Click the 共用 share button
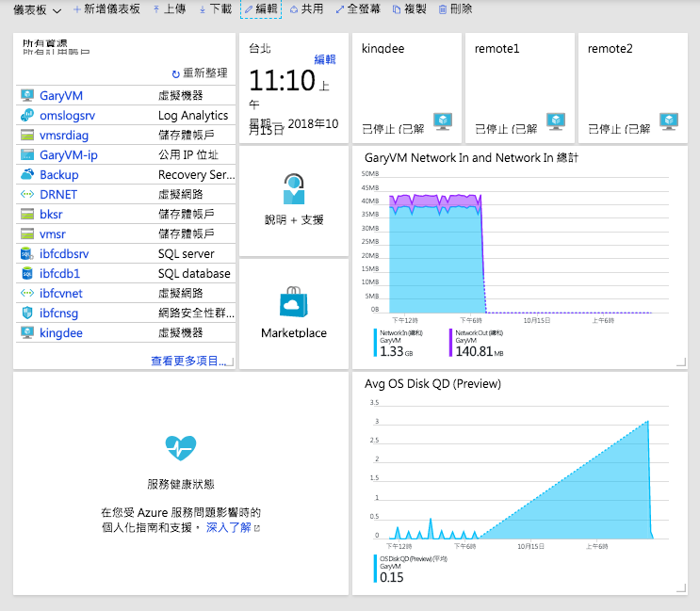The image size is (700, 611). pyautogui.click(x=306, y=9)
